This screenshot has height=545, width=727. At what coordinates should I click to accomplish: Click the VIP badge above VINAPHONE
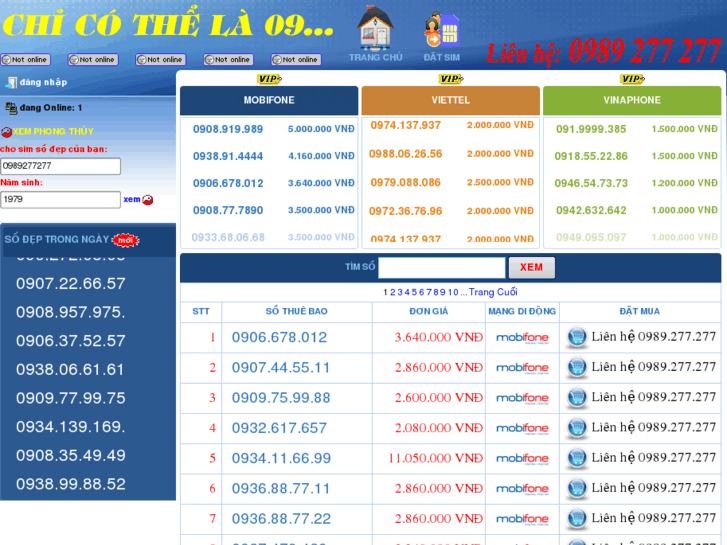coord(632,79)
